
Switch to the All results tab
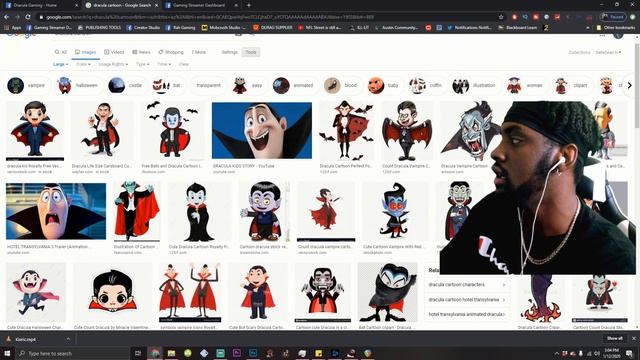pos(60,52)
